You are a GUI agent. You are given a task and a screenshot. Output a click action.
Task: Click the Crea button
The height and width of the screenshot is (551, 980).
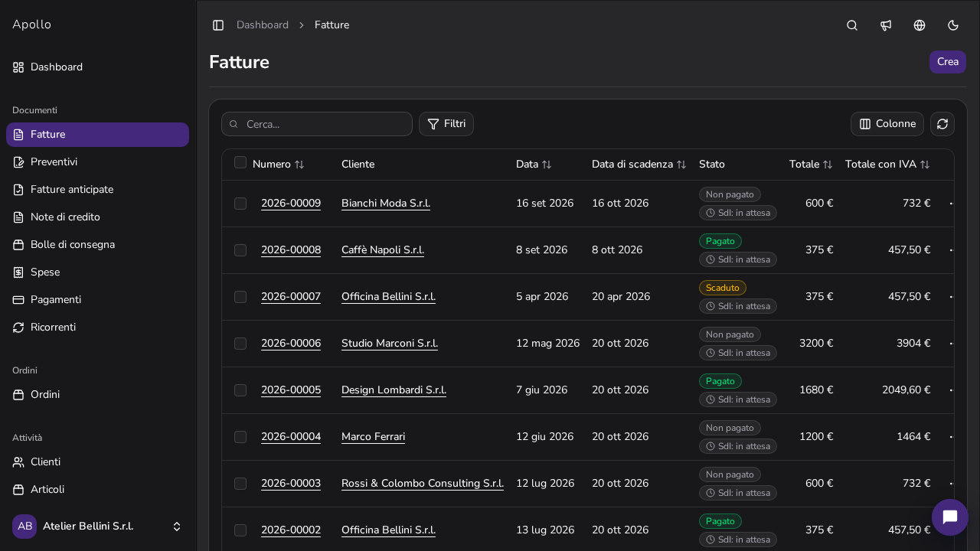pyautogui.click(x=948, y=62)
